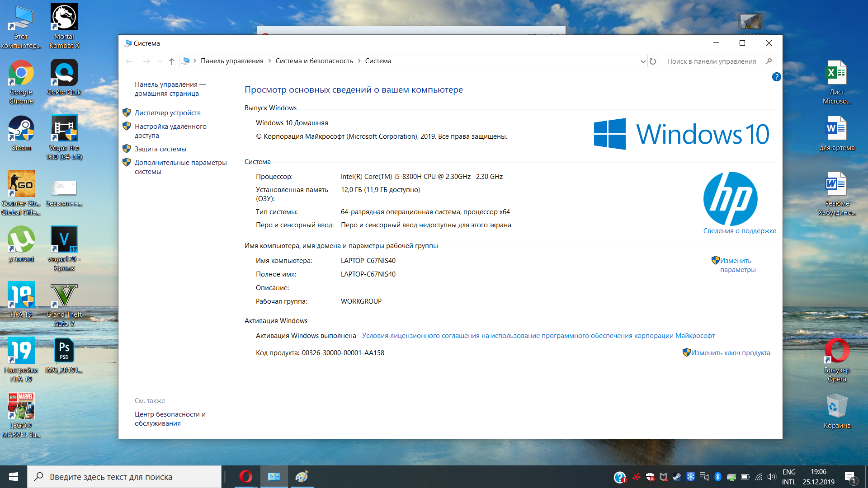
Task: Click Изменить параметры to rename computer
Action: click(x=738, y=265)
